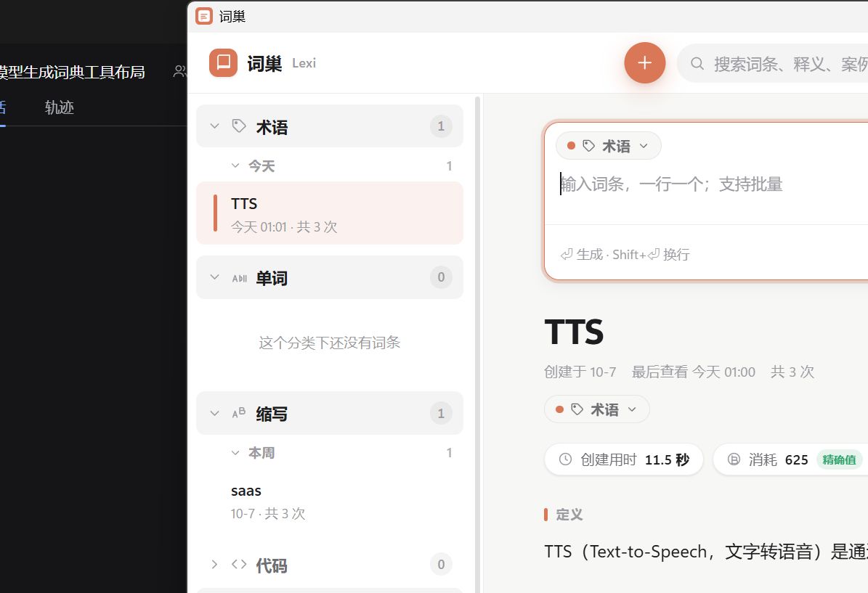Click the clock icon beside 创建用时

coord(565,459)
